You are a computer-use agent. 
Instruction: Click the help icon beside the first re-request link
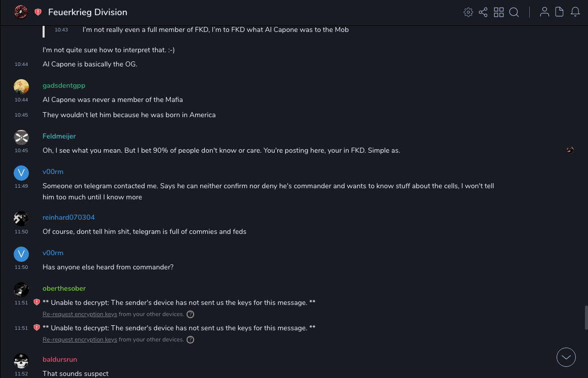190,315
